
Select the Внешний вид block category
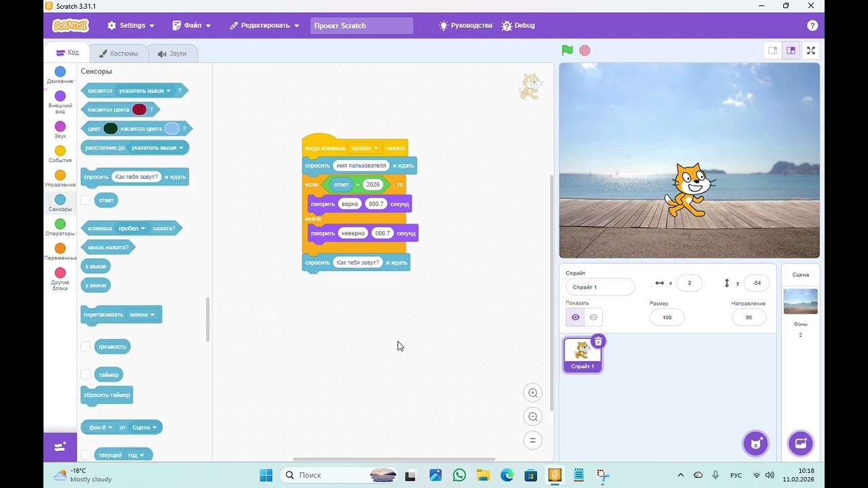click(60, 102)
